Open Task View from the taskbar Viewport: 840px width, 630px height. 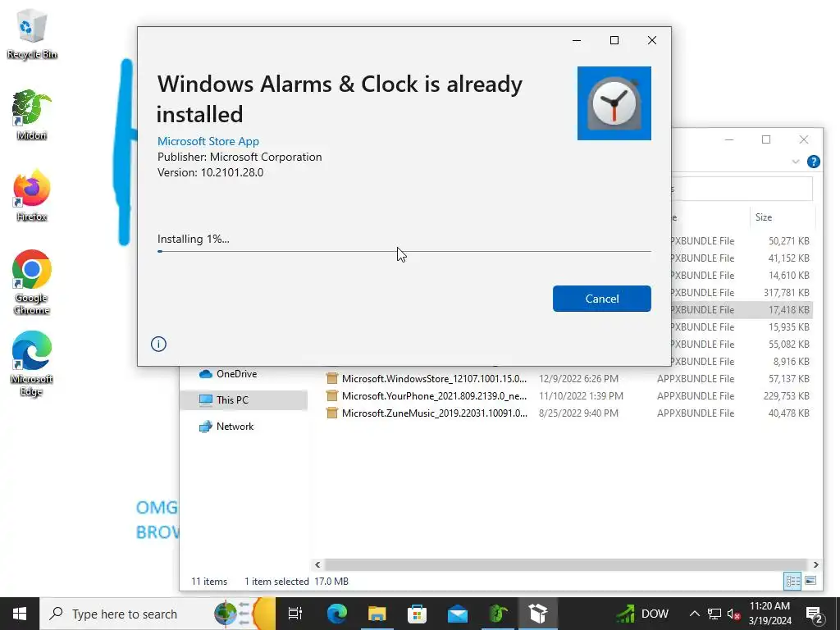[295, 614]
